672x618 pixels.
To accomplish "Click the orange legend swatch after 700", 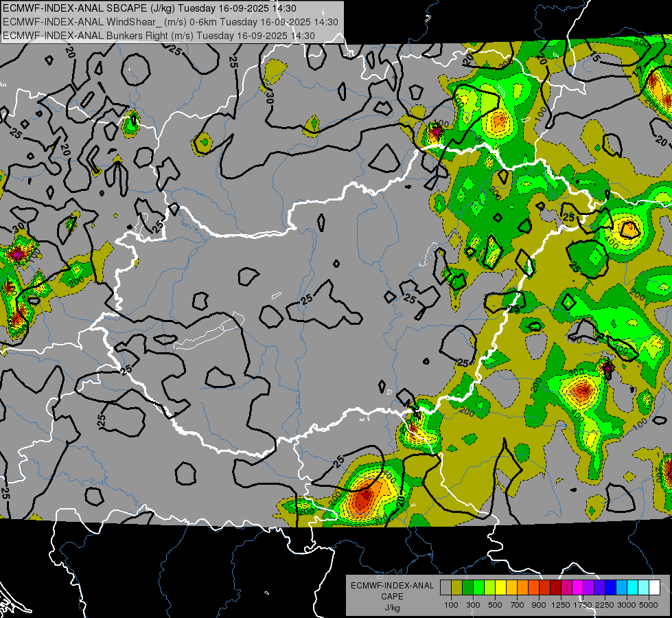I will [x=523, y=588].
